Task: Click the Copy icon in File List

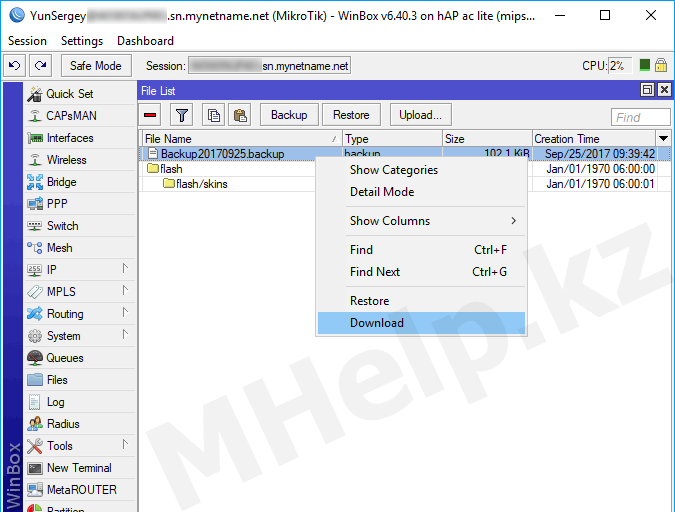Action: click(x=214, y=115)
